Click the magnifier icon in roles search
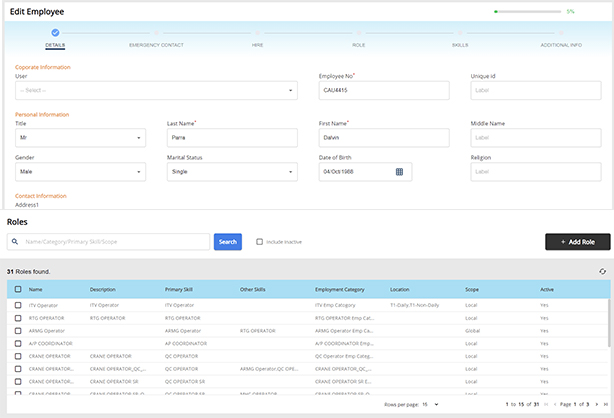The height and width of the screenshot is (418, 614). [16, 241]
